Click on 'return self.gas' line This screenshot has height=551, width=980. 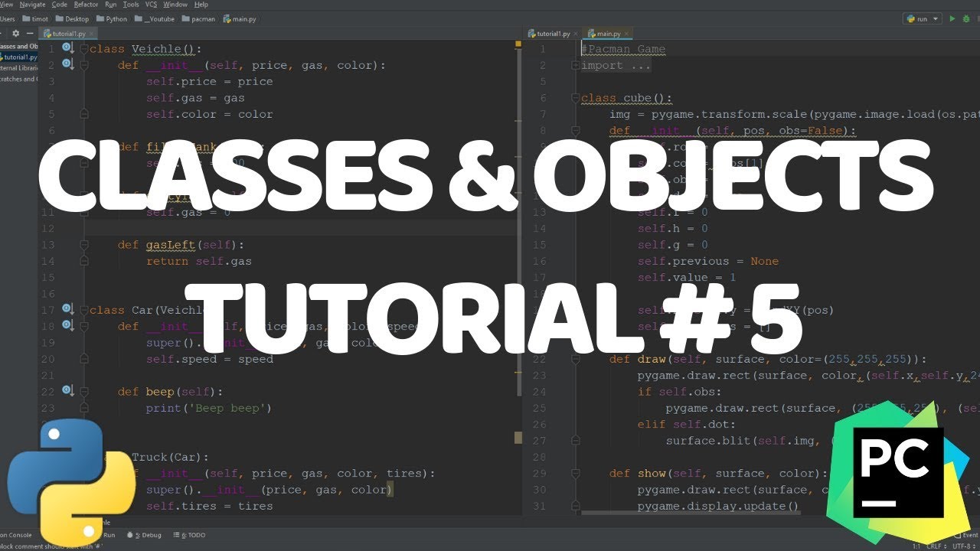[x=199, y=261]
